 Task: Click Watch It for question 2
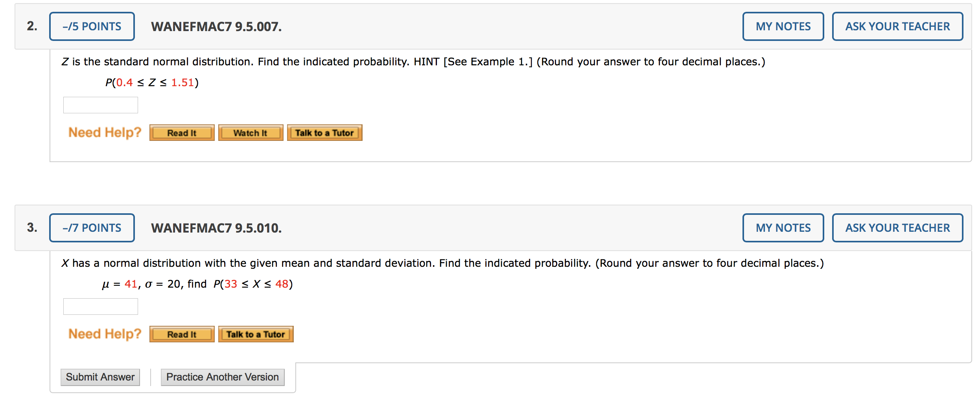(x=251, y=133)
